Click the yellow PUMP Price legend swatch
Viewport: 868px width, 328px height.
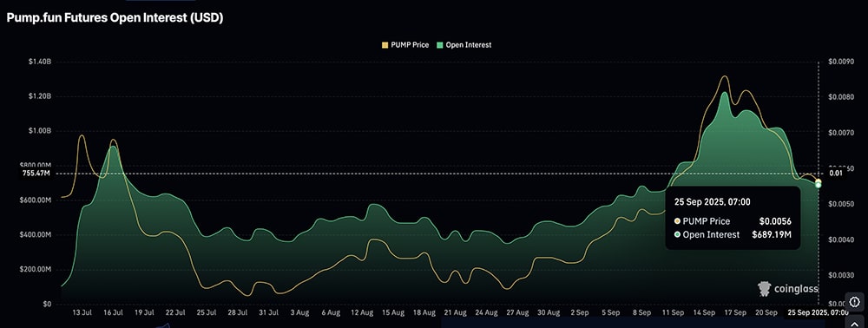385,45
